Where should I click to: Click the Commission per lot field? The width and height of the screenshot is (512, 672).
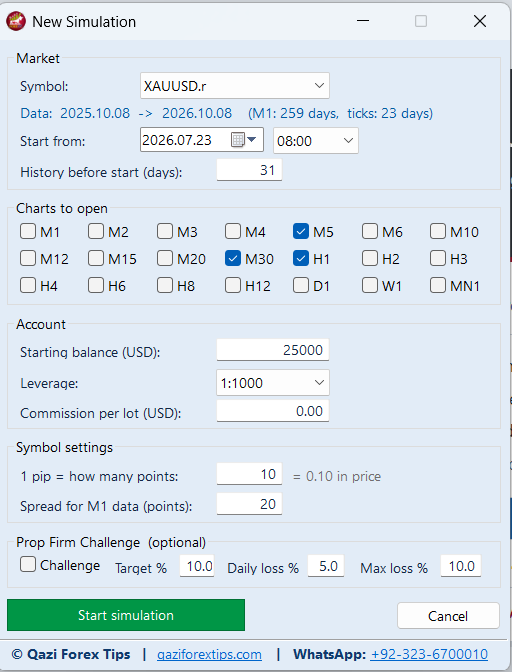pos(273,411)
